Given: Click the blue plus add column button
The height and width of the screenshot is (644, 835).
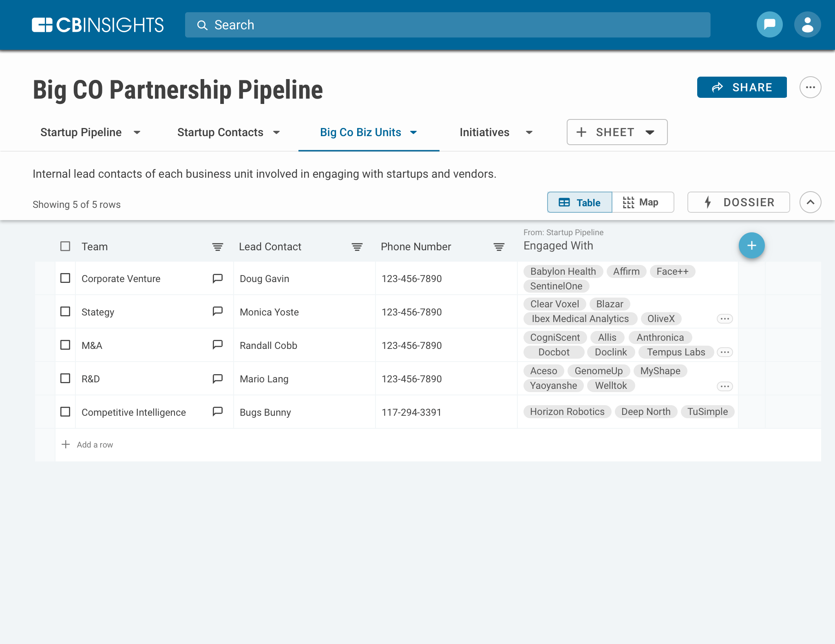Looking at the screenshot, I should (751, 245).
